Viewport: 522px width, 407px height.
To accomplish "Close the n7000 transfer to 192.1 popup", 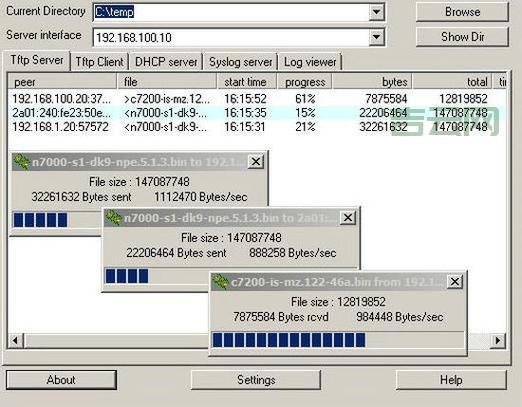I will tap(256, 162).
